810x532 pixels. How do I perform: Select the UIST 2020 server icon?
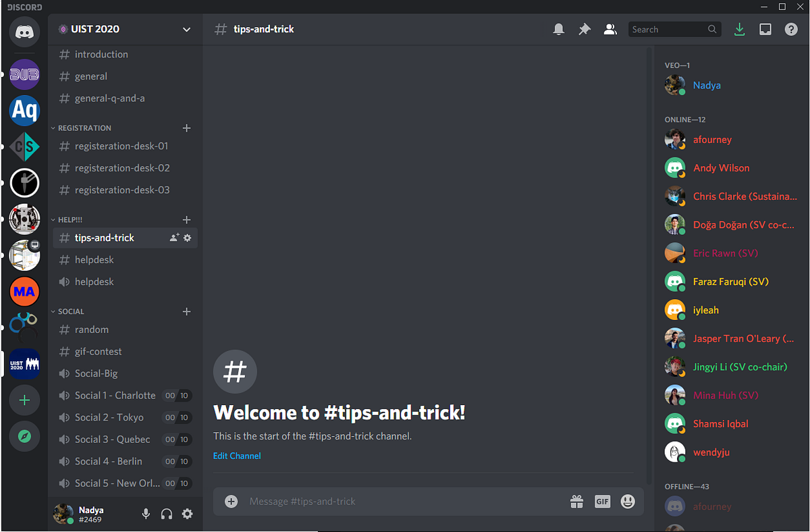click(x=24, y=364)
